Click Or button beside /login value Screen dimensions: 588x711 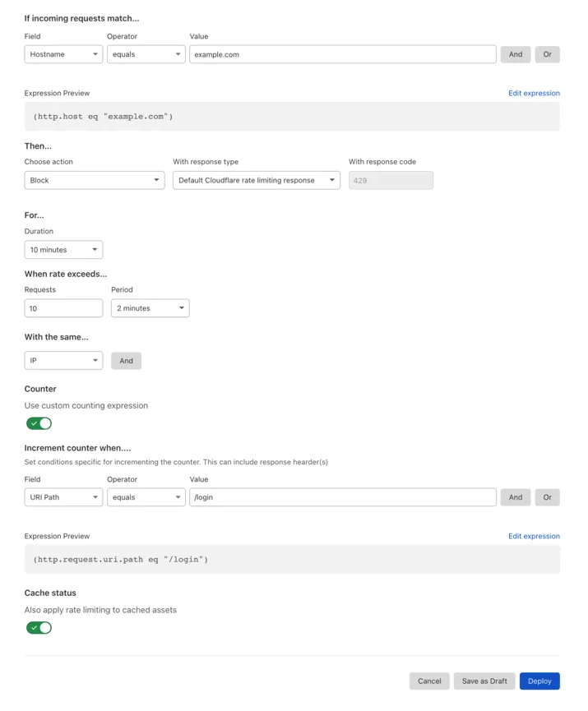[x=547, y=497]
